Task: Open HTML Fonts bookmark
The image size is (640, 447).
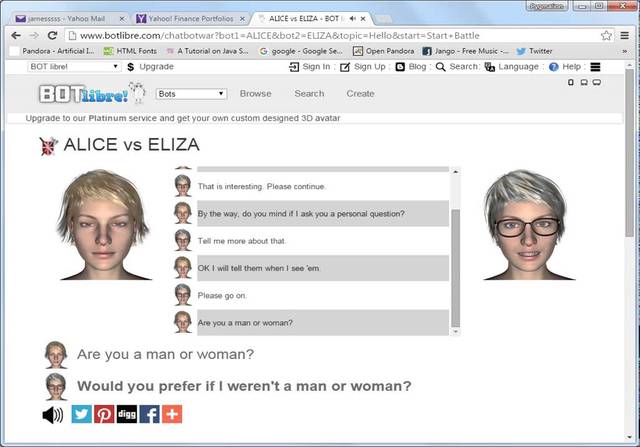Action: pyautogui.click(x=130, y=51)
